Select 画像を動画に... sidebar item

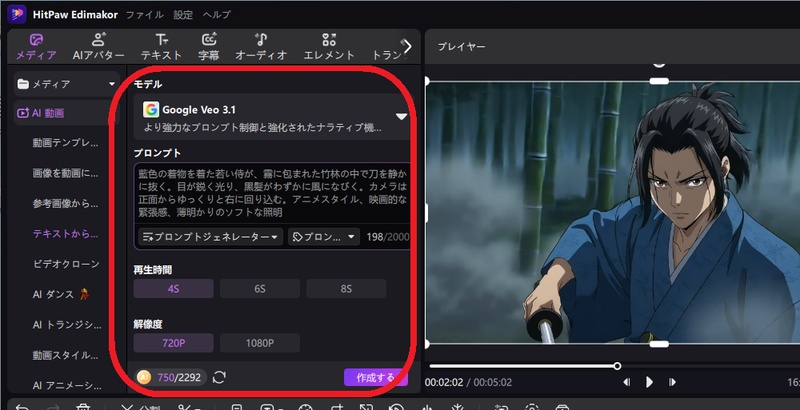(65, 173)
